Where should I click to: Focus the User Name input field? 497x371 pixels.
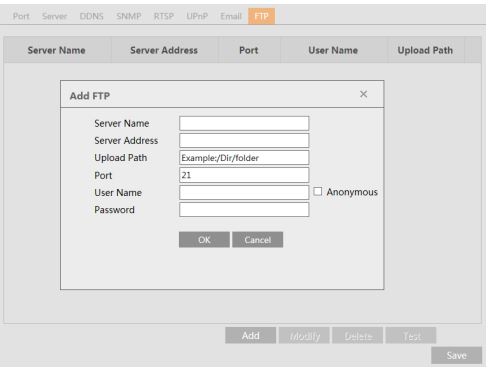244,192
